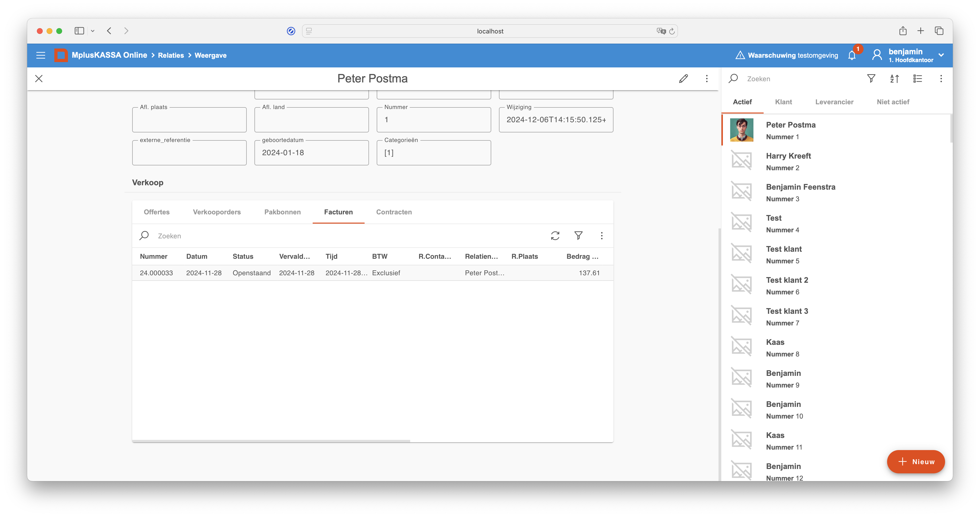This screenshot has height=517, width=980.
Task: Expand the Safari sidebar options chevron
Action: coord(92,31)
